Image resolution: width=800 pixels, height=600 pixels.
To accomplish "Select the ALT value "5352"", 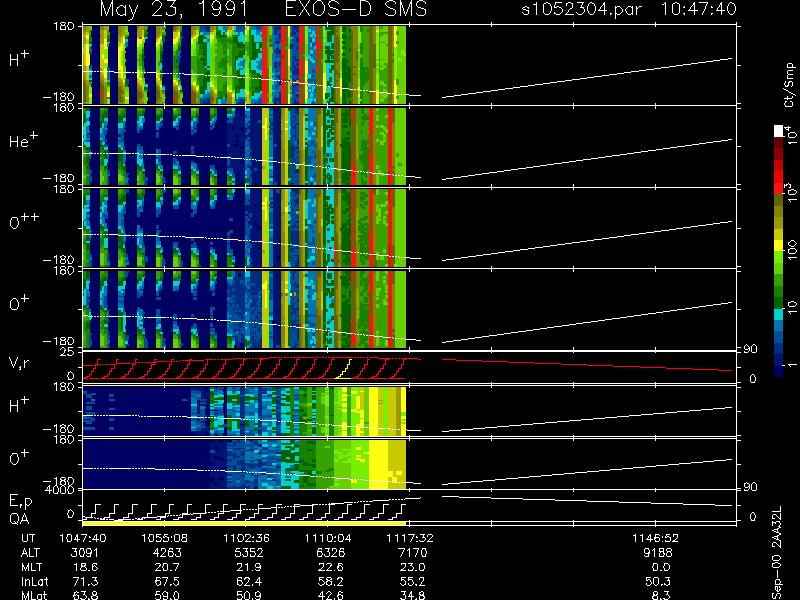I will [247, 553].
